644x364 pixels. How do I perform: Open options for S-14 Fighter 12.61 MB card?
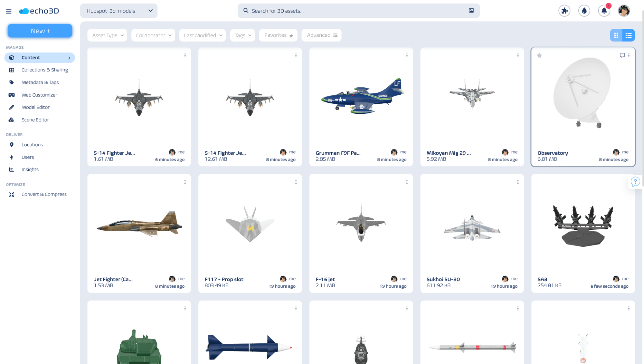(296, 55)
